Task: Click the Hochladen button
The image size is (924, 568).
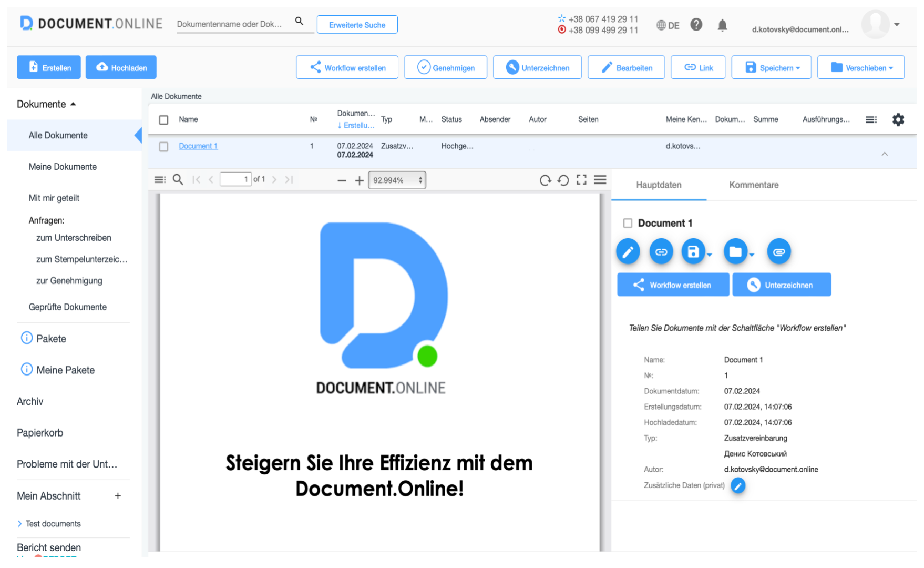Action: [x=121, y=68]
